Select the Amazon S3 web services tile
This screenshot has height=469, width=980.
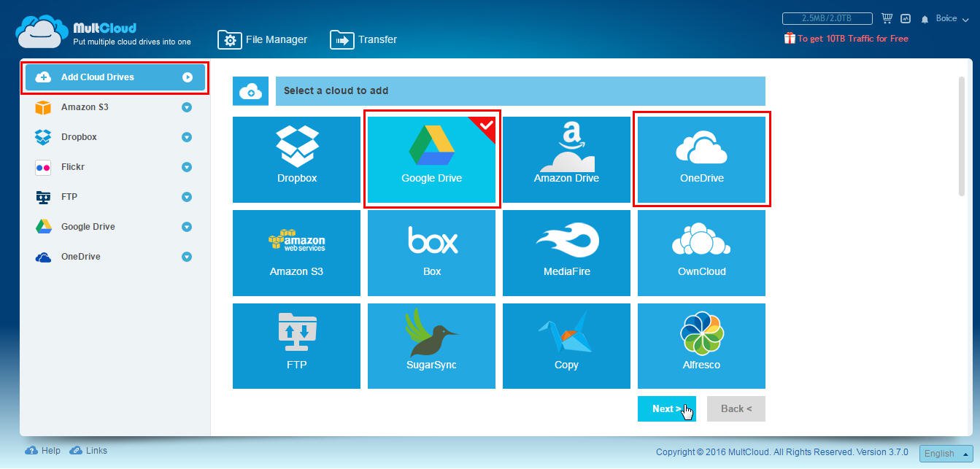tap(296, 253)
